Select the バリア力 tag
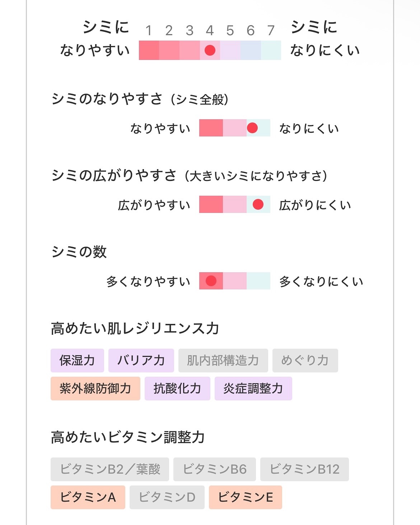 click(141, 360)
